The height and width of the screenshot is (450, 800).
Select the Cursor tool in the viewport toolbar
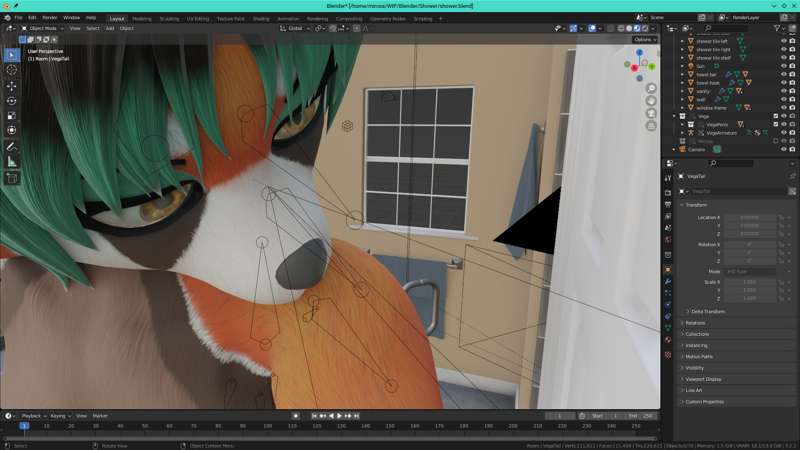coord(12,70)
